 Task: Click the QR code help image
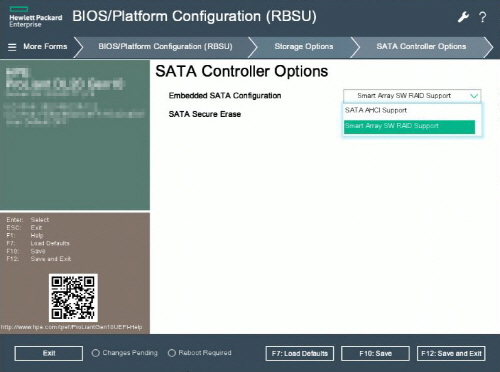tap(73, 298)
